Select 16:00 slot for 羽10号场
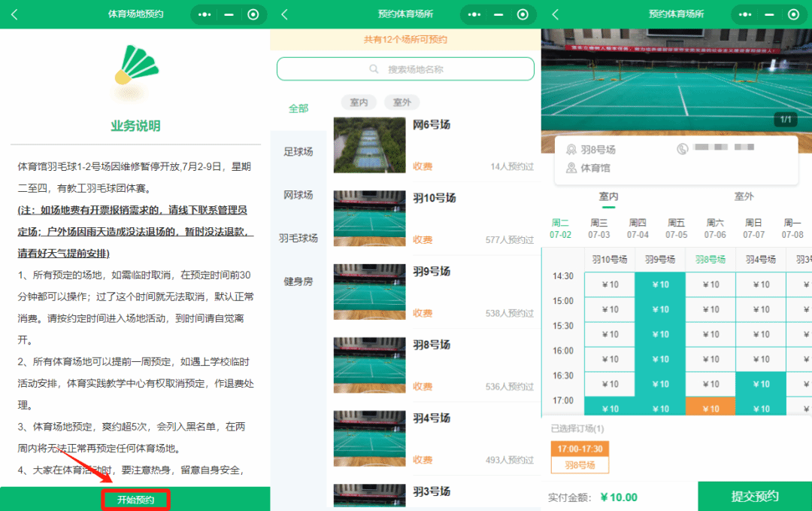This screenshot has height=511, width=812. (610, 359)
